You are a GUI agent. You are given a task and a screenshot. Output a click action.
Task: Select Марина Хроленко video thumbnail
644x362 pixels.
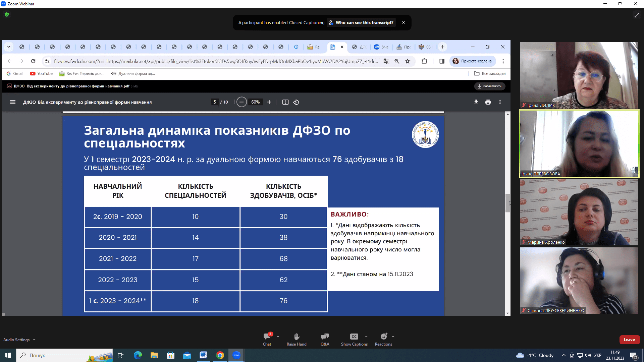tap(579, 212)
